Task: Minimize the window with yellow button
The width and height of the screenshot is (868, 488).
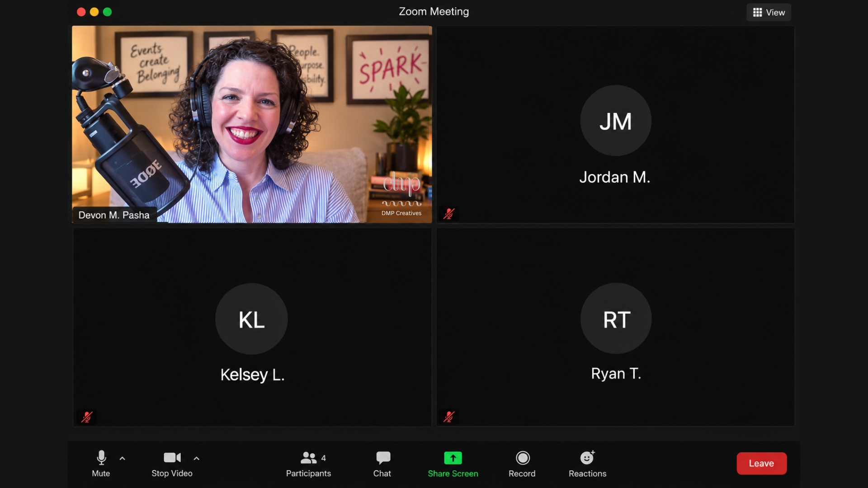Action: [94, 12]
